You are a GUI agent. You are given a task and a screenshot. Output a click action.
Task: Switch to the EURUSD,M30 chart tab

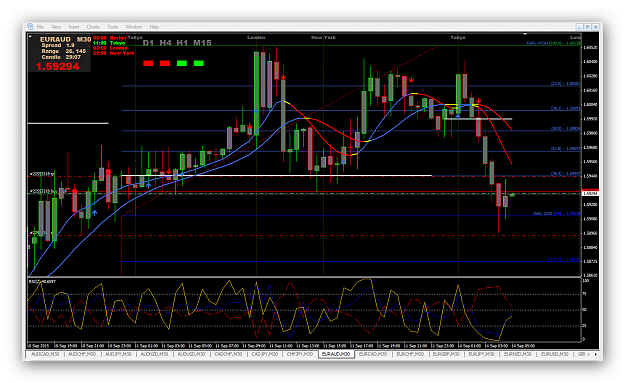pyautogui.click(x=554, y=354)
